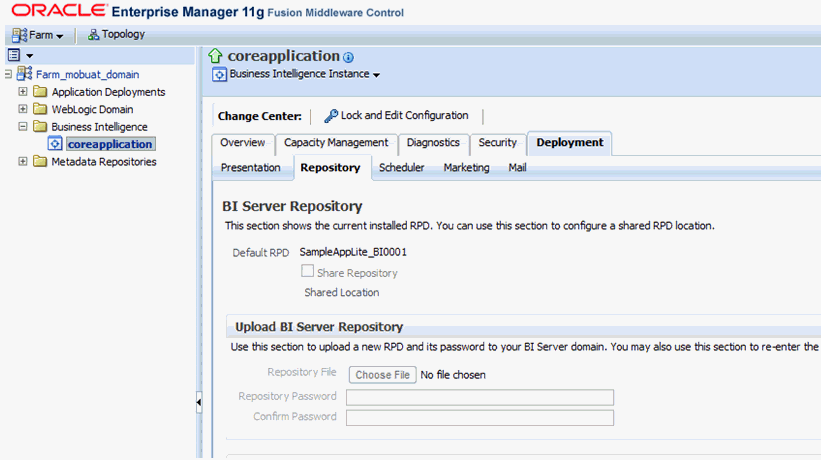Screen dimensions: 821x460
Task: Expand the Metadata Repositories folder
Action: point(23,161)
